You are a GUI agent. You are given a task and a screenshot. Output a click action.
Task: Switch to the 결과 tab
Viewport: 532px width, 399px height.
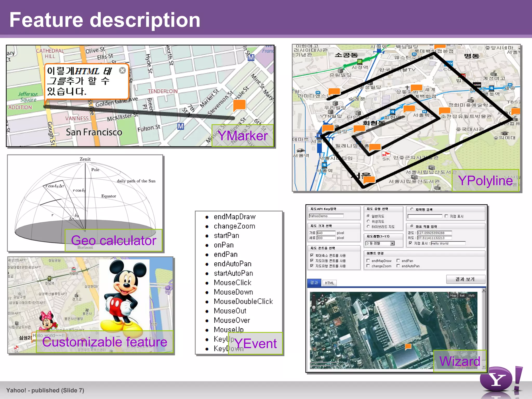point(314,283)
